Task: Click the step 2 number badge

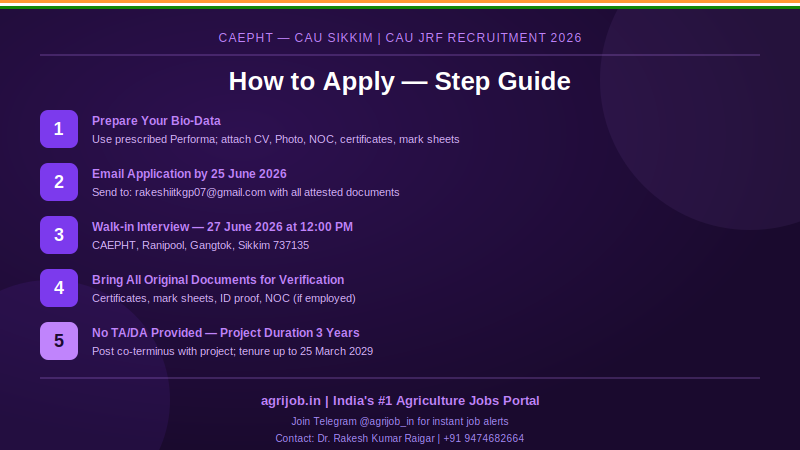Action: point(59,182)
